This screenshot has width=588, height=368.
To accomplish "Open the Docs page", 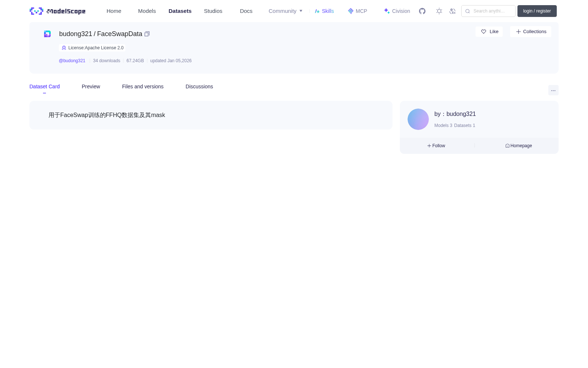I will click(246, 11).
